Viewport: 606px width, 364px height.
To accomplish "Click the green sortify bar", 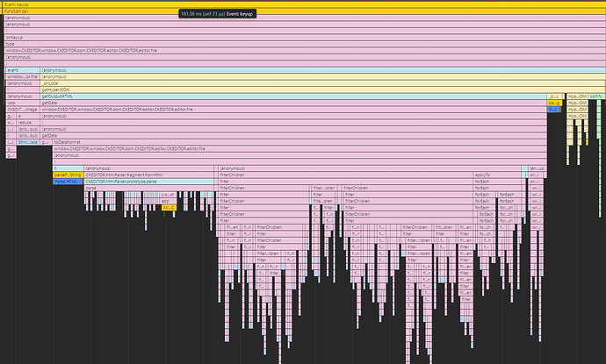I will click(x=595, y=96).
